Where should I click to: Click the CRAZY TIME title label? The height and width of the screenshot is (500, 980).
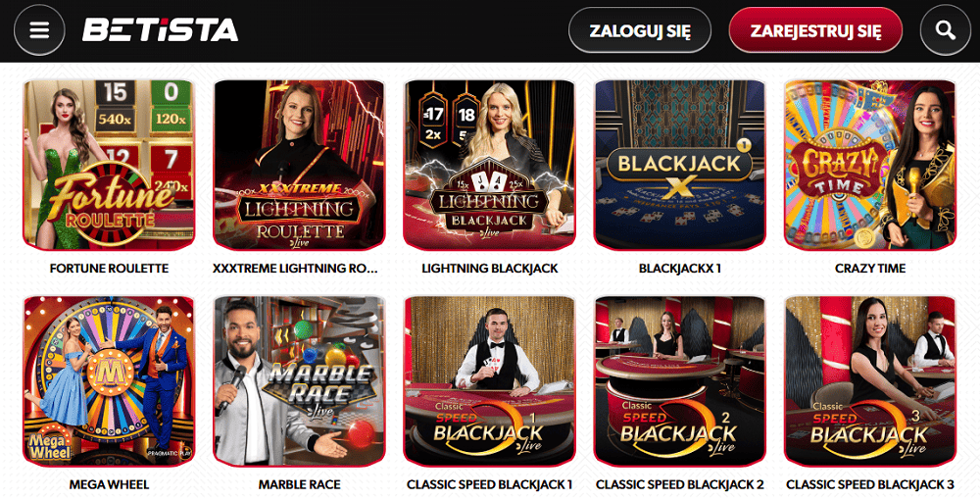(x=870, y=268)
